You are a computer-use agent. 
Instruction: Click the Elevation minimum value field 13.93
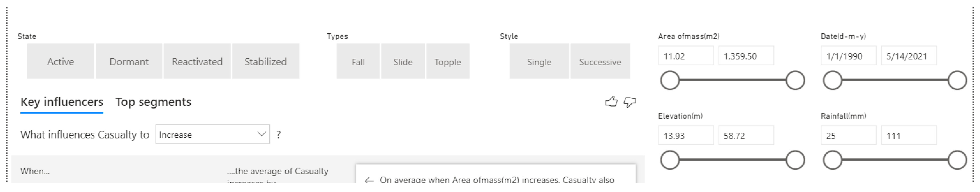click(685, 136)
